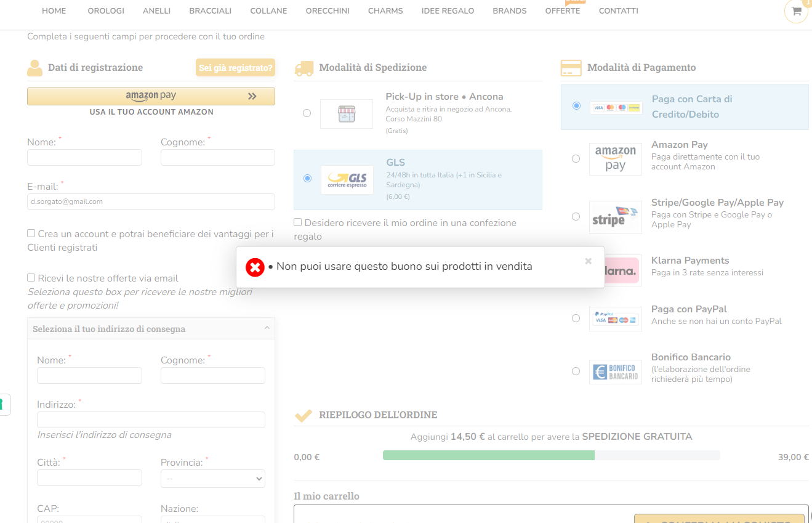Click Sei già registrato? button
Viewport: 812px width, 523px height.
235,68
